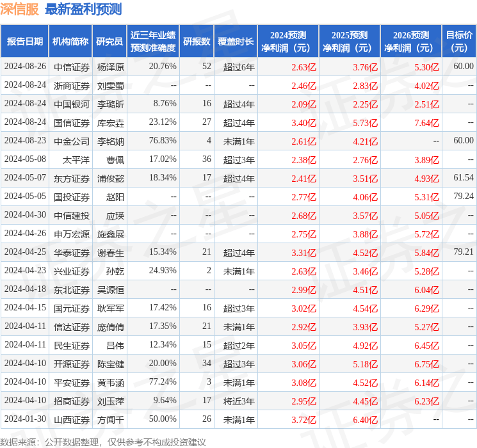This screenshot has height=448, width=477.
Task: Select the 机构简称 column header
Action: (70, 42)
